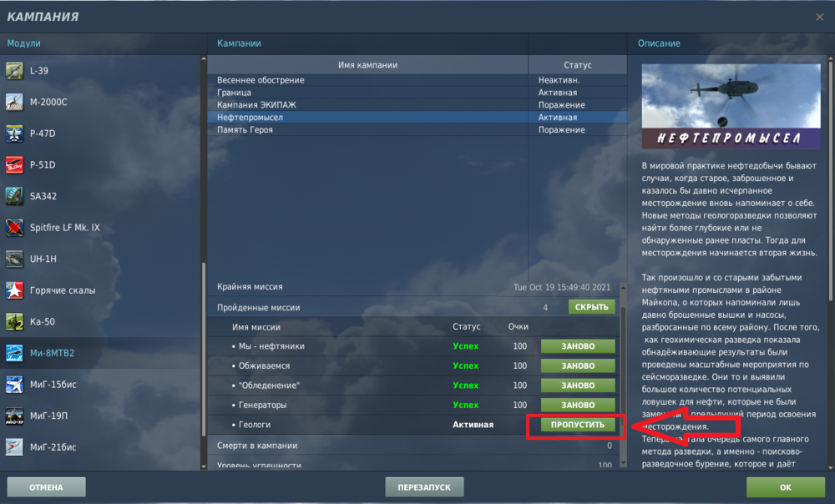This screenshot has width=835, height=504.
Task: Select campaign Кампания ЭКИПАЖ
Action: [x=417, y=105]
